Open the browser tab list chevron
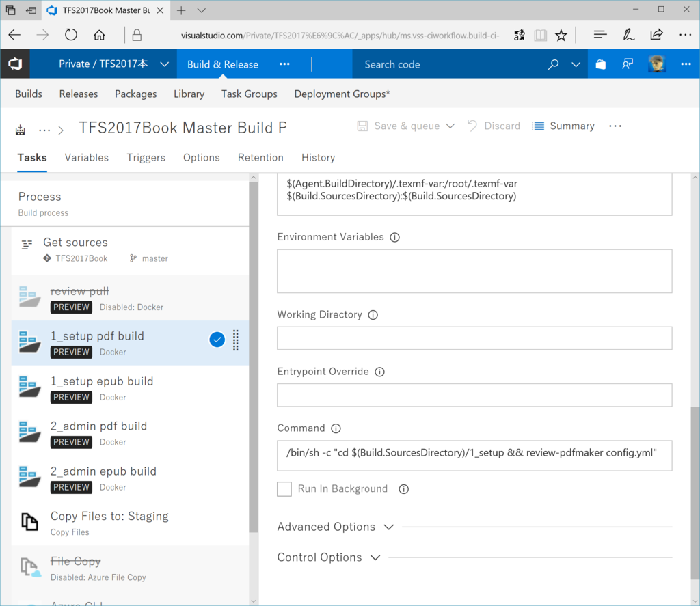This screenshot has width=700, height=606. 202,10
